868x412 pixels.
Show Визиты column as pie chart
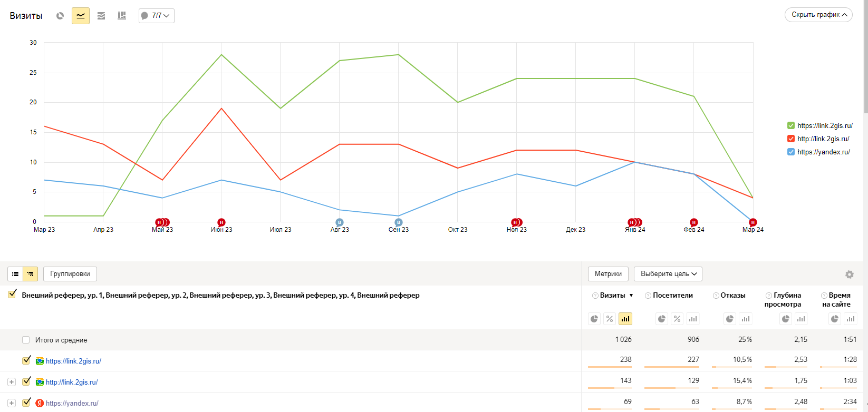(x=594, y=319)
